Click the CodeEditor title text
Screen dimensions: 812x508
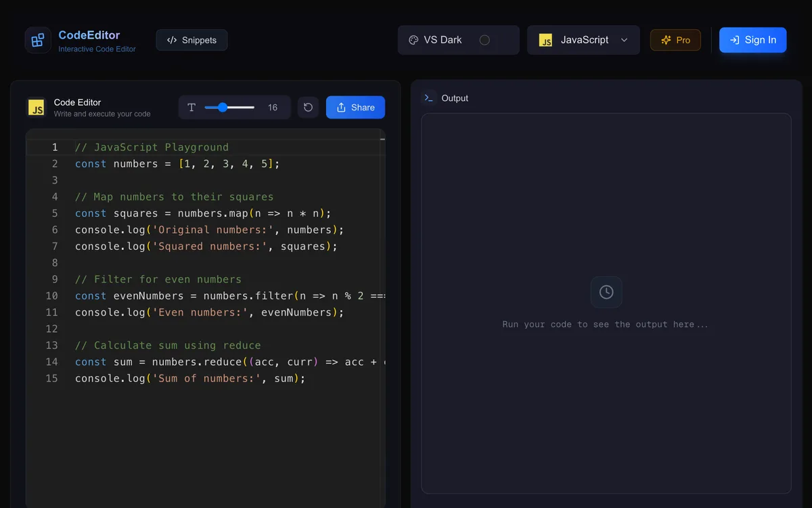89,35
